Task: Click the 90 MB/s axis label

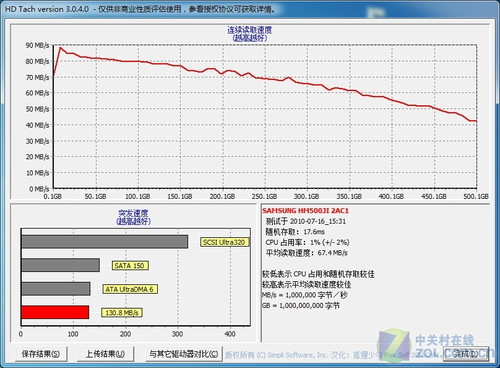Action: tap(37, 46)
